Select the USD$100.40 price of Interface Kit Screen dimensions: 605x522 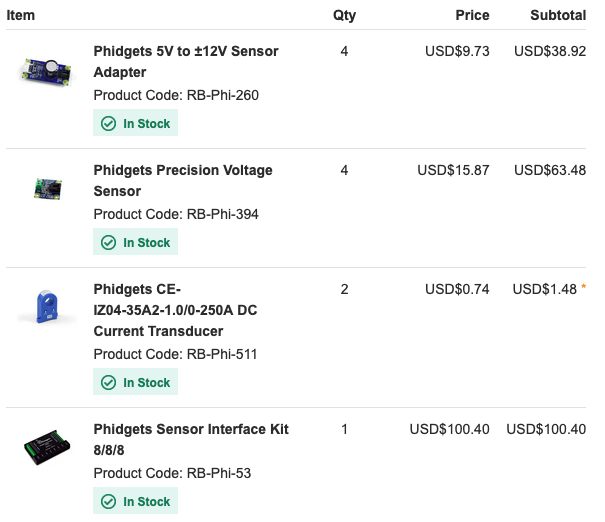449,429
